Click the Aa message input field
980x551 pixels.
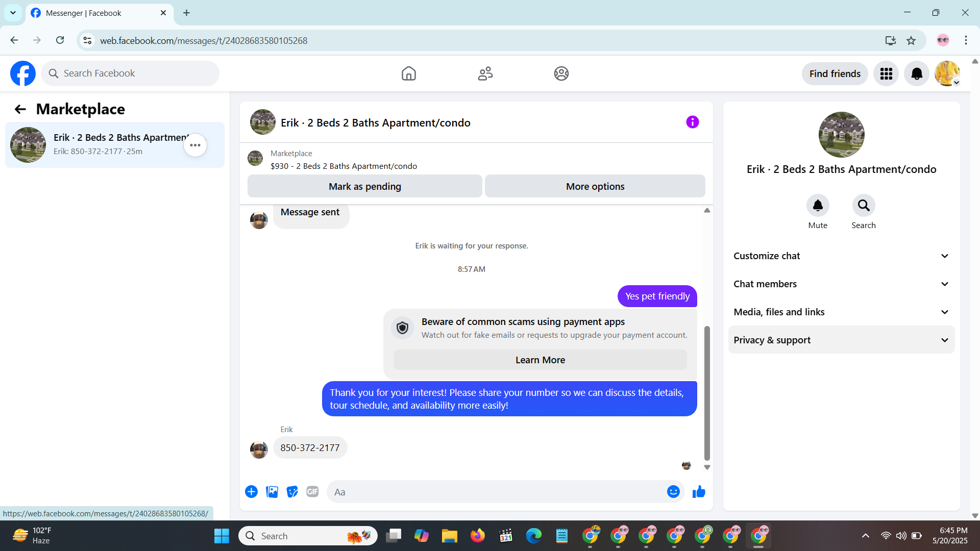(x=495, y=492)
